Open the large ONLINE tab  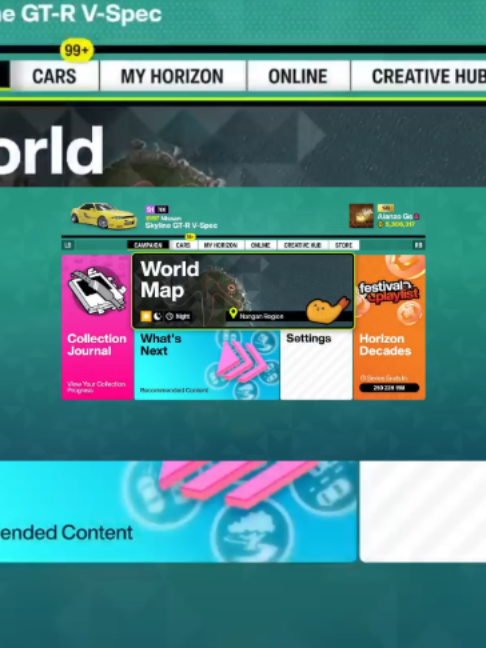click(298, 76)
